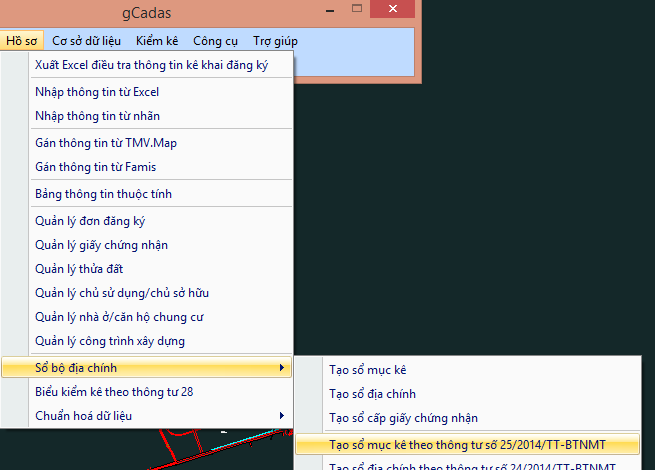Open the Trợ giúp menu
The width and height of the screenshot is (655, 470).
pyautogui.click(x=275, y=41)
